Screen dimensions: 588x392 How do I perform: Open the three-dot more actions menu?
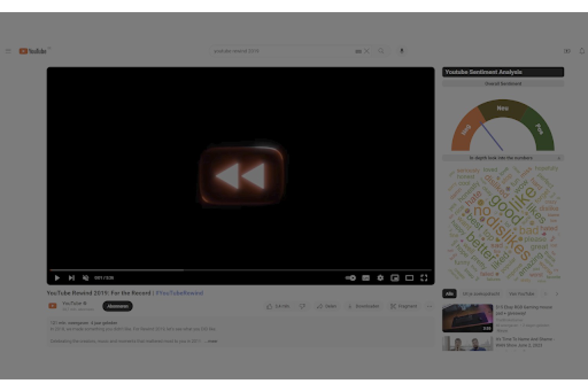click(429, 306)
